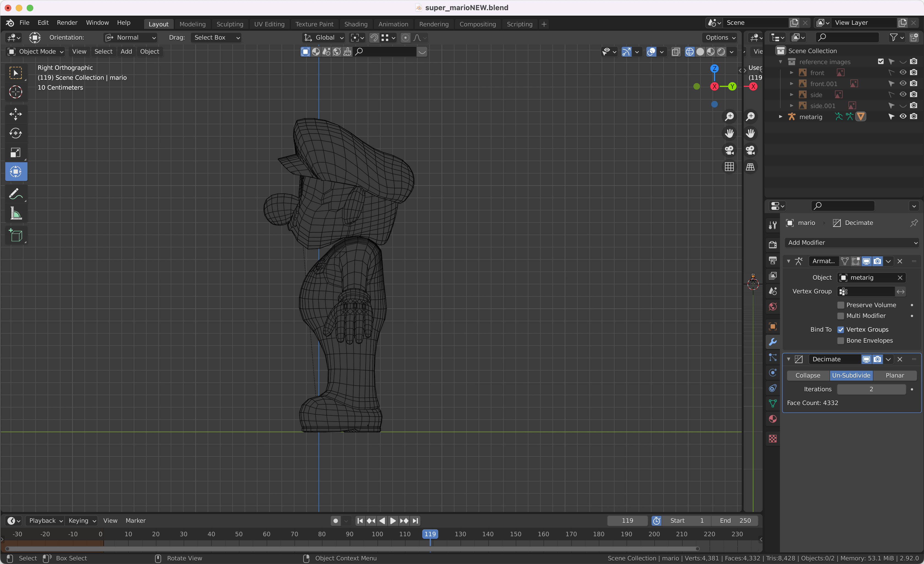Enable Bone Envelopes checkbox
This screenshot has width=924, height=564.
point(841,341)
